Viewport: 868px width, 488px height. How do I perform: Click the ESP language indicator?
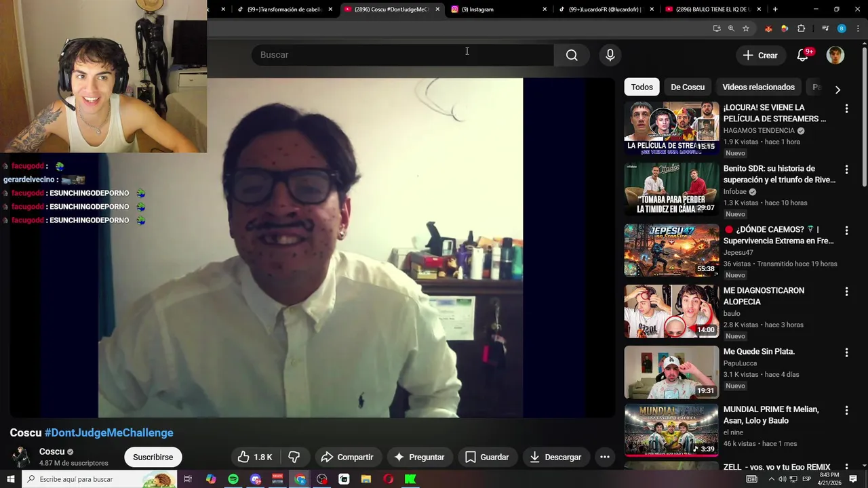[x=806, y=479]
